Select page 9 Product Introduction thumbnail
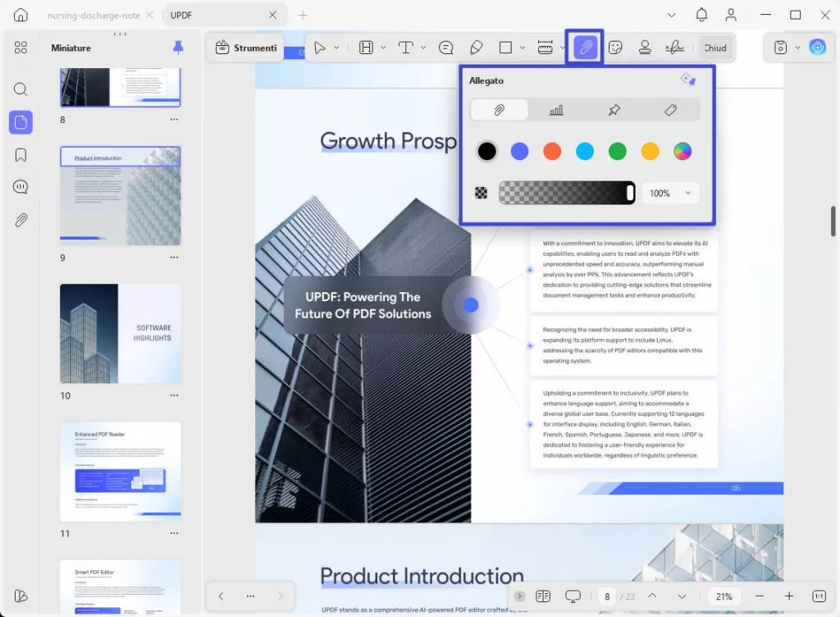Screen dimensions: 840x617 tap(120, 196)
